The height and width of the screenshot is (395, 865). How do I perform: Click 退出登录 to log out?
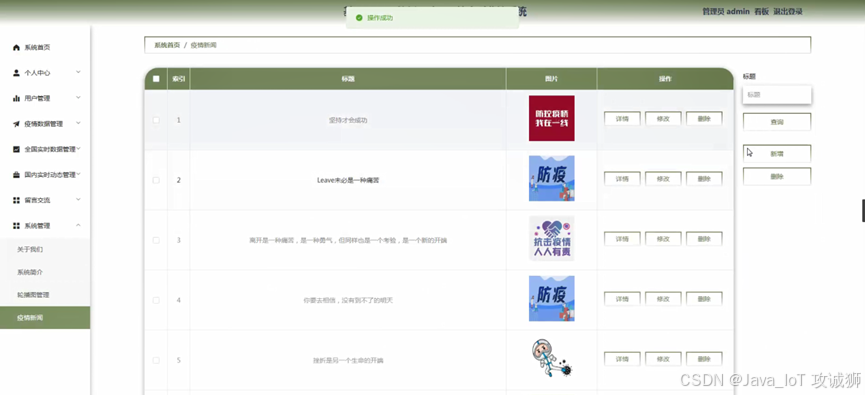(x=788, y=12)
